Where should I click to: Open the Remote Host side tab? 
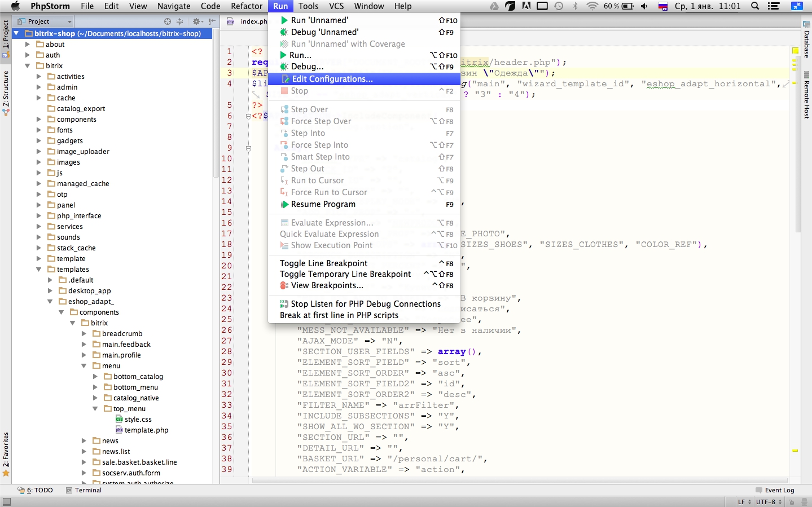coord(806,96)
